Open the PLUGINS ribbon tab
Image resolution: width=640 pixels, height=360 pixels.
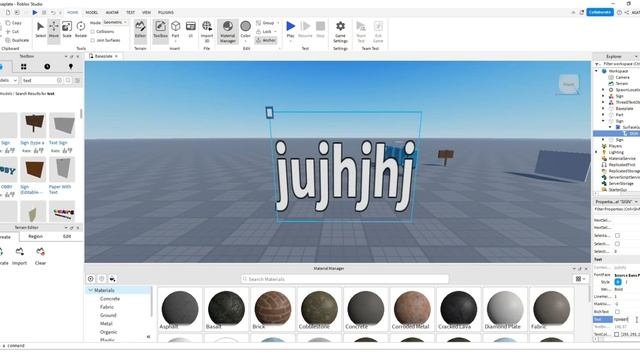click(x=166, y=13)
